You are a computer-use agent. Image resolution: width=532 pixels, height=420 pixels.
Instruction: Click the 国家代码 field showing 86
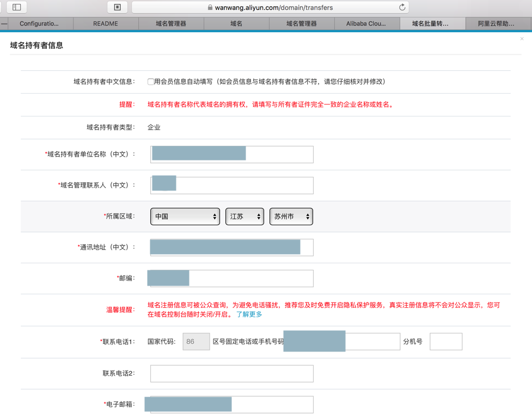tap(196, 341)
